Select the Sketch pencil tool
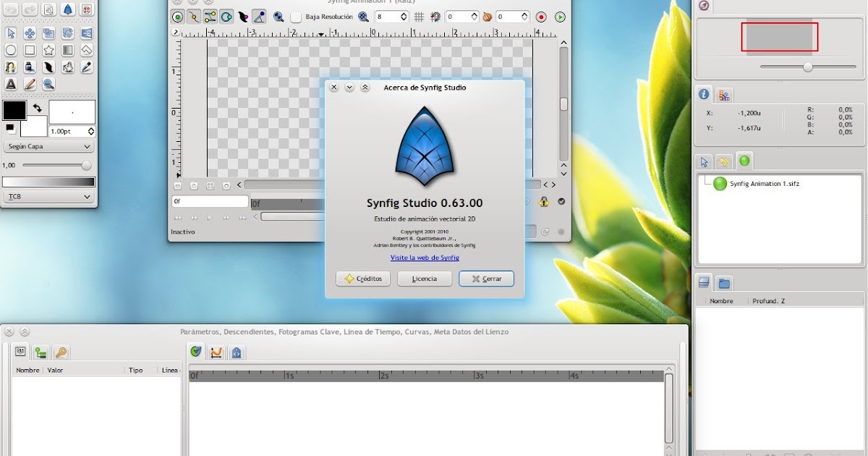 click(x=30, y=84)
